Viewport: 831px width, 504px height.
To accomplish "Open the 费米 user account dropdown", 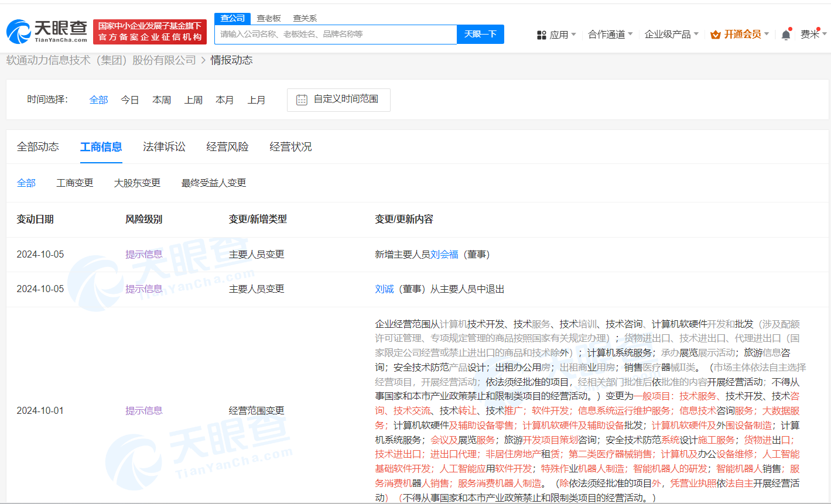I will click(813, 35).
